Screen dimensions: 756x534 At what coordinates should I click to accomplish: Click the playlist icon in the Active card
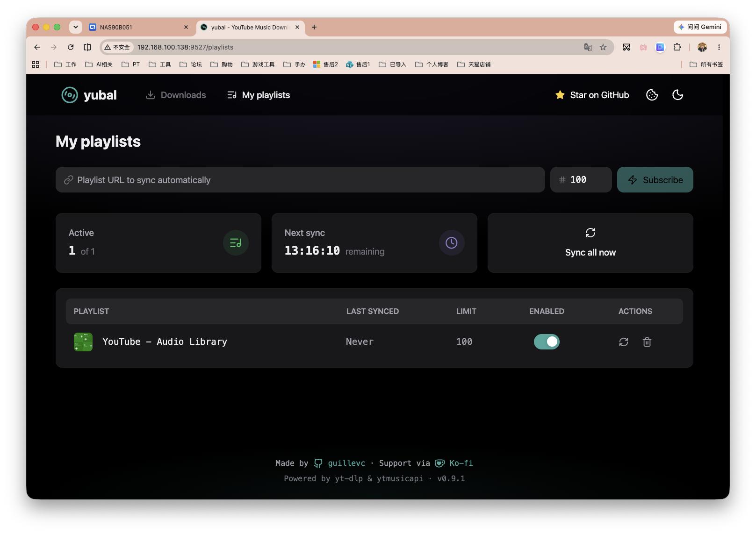(x=236, y=243)
